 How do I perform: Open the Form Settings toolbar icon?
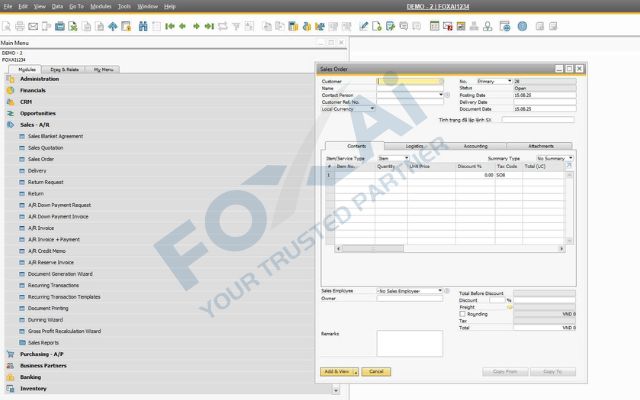point(377,27)
